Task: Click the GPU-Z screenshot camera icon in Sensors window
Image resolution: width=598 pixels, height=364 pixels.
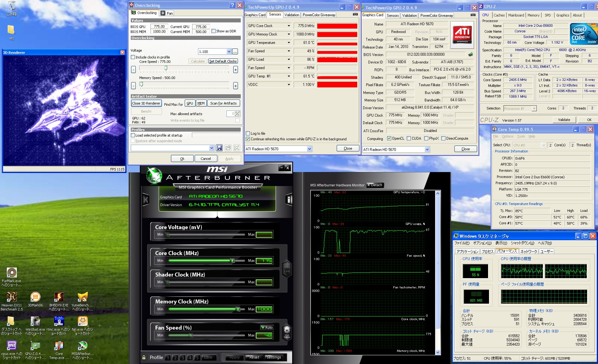Action: pyautogui.click(x=355, y=14)
